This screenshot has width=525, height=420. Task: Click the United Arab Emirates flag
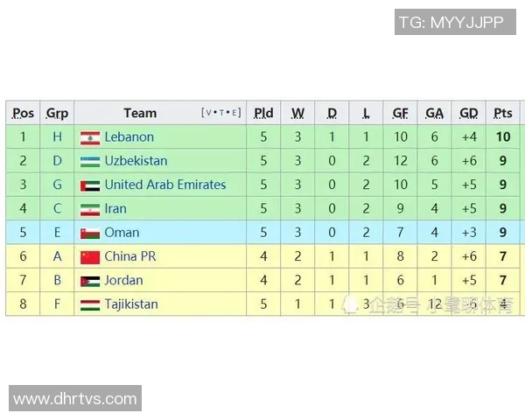89,185
